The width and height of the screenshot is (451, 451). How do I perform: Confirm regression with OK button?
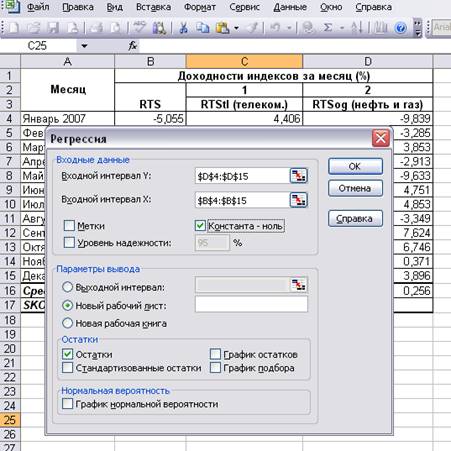[x=355, y=166]
